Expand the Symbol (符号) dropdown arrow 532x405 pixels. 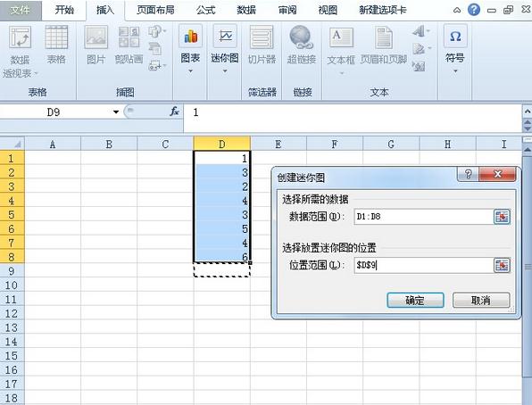(455, 71)
